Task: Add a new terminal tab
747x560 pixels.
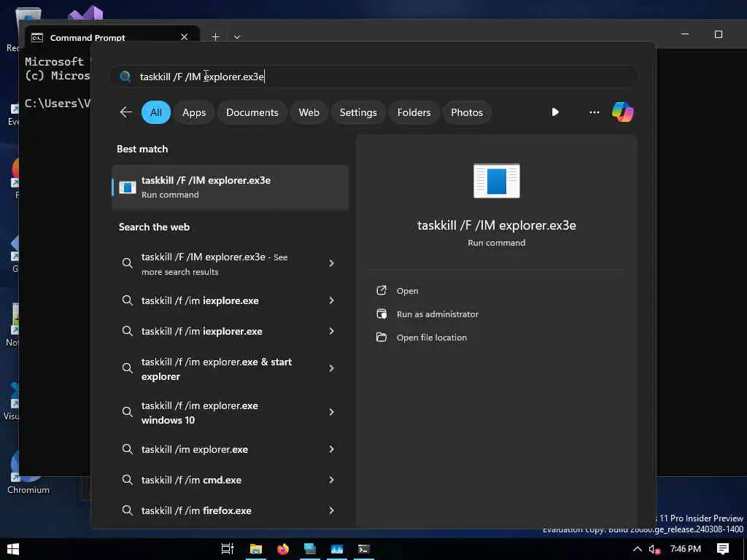Action: tap(215, 36)
